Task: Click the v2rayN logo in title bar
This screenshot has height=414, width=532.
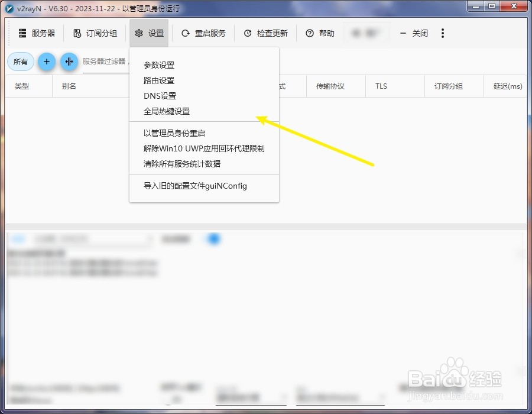Action: pos(10,8)
